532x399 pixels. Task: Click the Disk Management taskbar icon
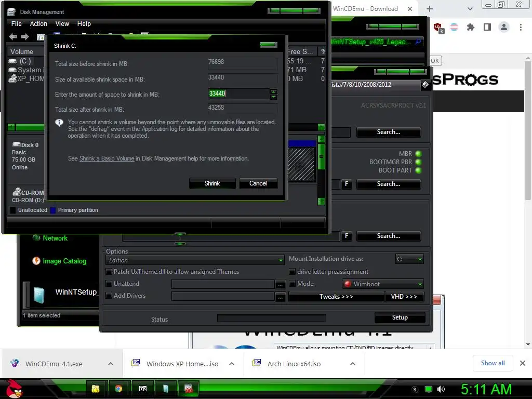[189, 389]
